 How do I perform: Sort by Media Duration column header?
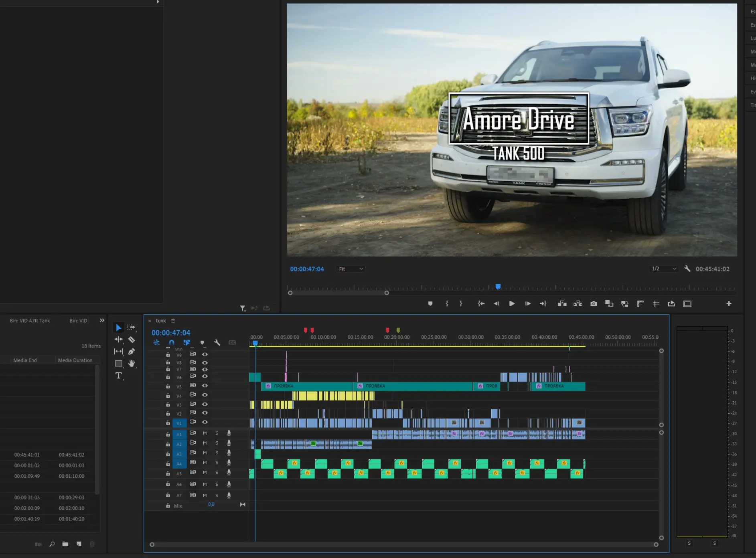75,360
